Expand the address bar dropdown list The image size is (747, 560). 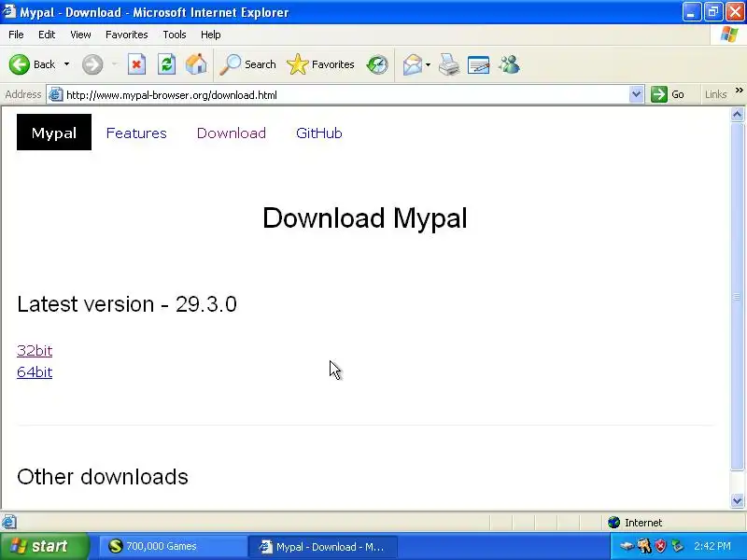[x=636, y=95]
